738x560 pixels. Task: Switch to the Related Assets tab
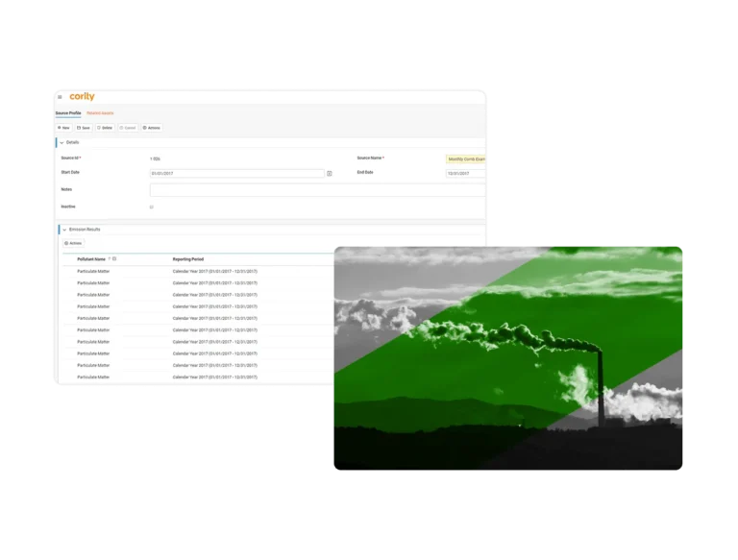tap(100, 113)
